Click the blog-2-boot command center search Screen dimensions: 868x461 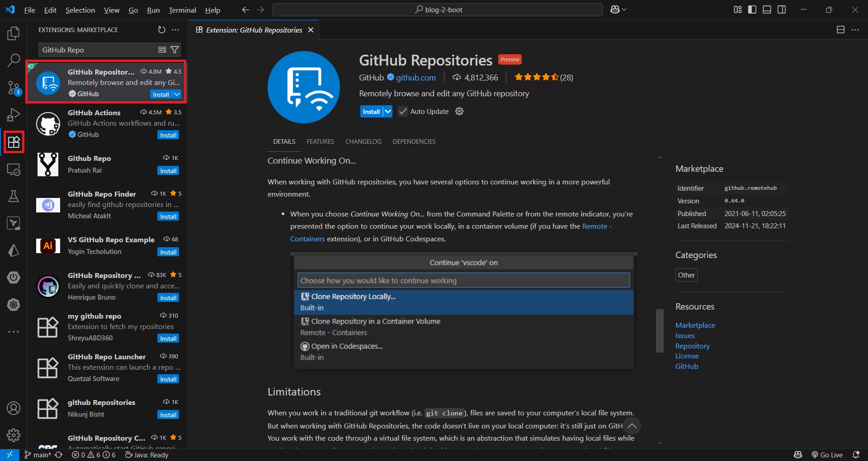point(438,9)
